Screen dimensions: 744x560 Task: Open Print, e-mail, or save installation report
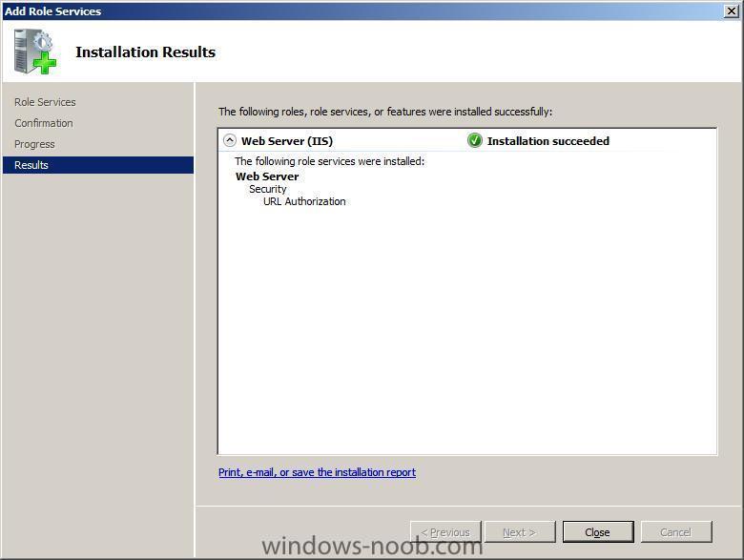coord(317,472)
